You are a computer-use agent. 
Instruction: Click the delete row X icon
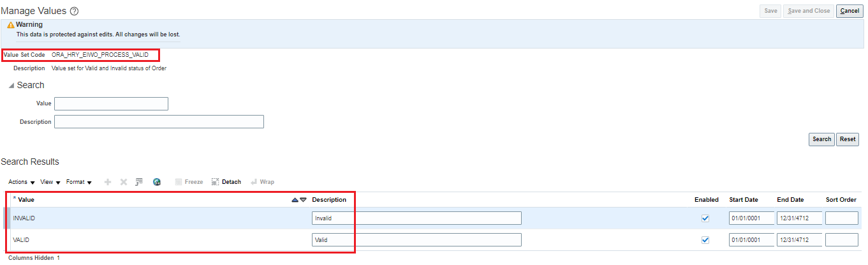(x=124, y=182)
